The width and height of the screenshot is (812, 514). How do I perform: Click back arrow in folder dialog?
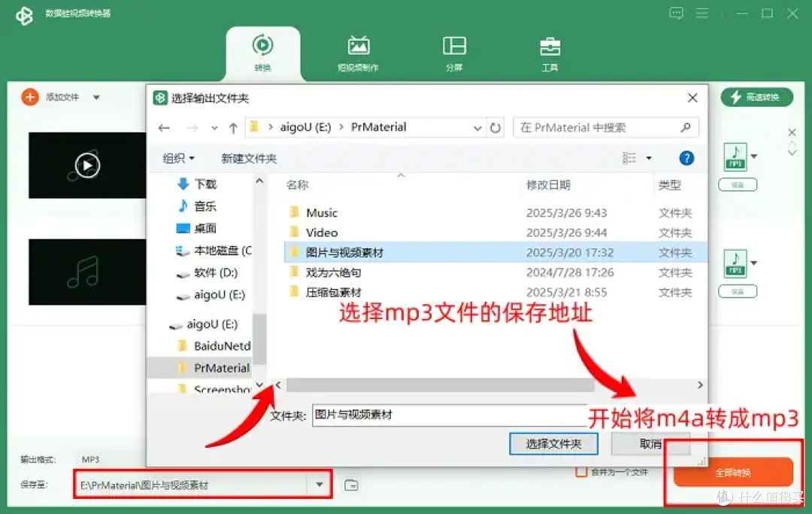164,127
